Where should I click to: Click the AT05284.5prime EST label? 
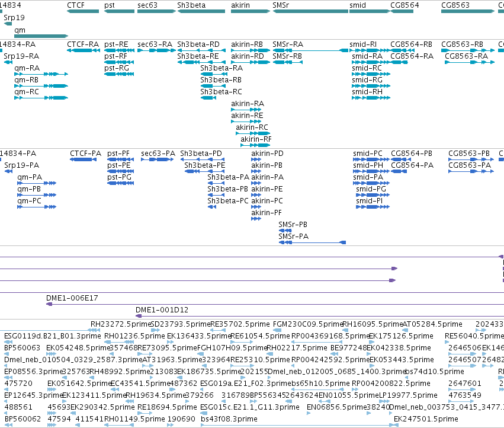click(432, 324)
